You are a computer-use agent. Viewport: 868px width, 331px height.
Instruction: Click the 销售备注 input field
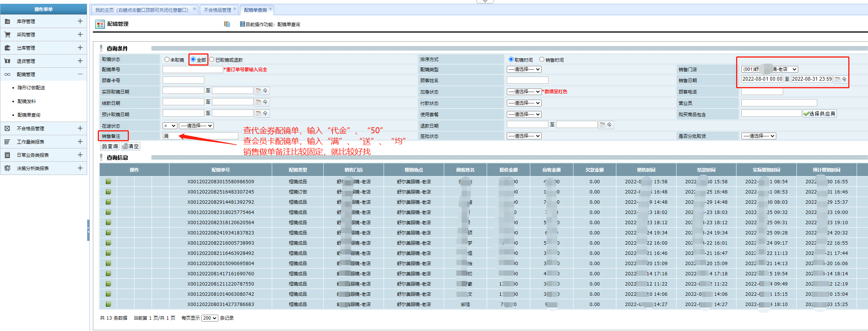pos(200,136)
